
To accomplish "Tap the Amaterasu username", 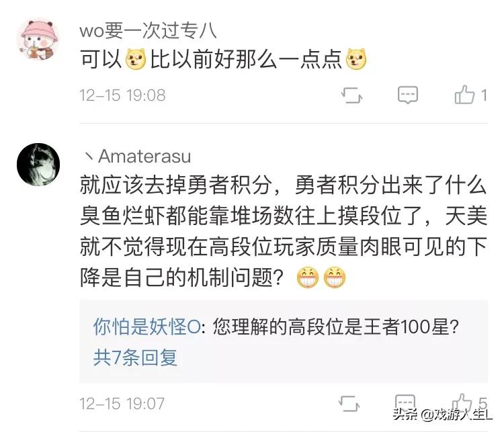I will [x=137, y=157].
